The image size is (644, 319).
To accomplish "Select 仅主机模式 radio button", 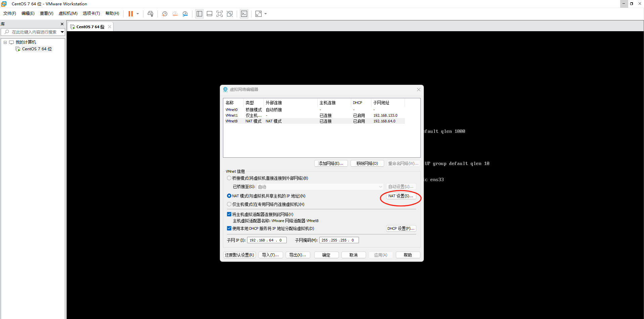I will pyautogui.click(x=229, y=204).
